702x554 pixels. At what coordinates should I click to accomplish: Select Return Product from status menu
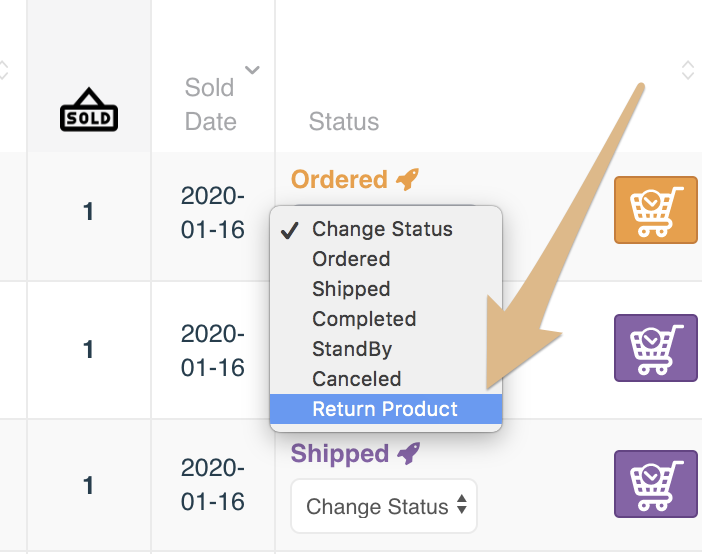(x=386, y=409)
